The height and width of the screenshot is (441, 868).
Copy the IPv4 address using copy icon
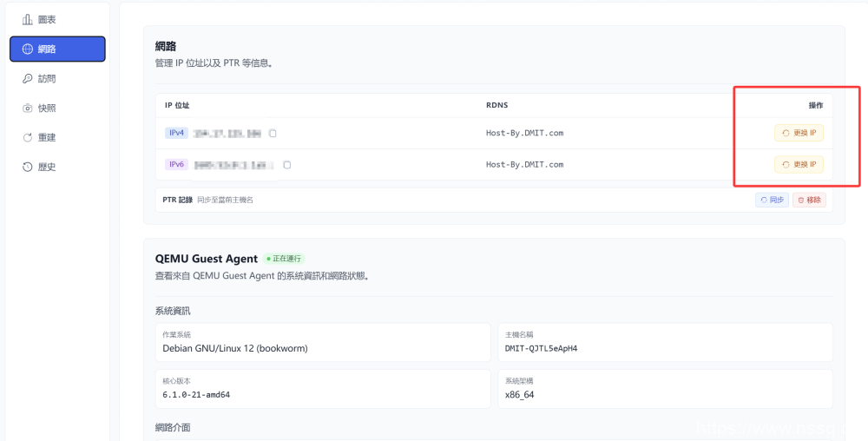[273, 134]
